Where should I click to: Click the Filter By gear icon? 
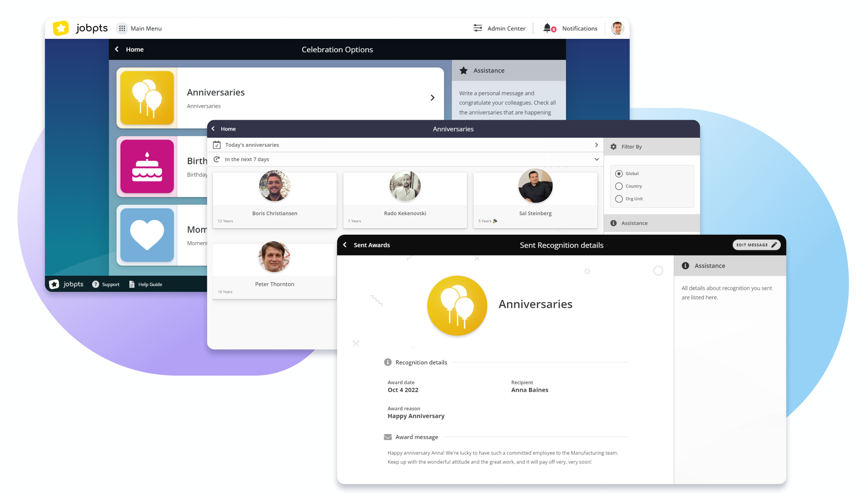(x=614, y=147)
